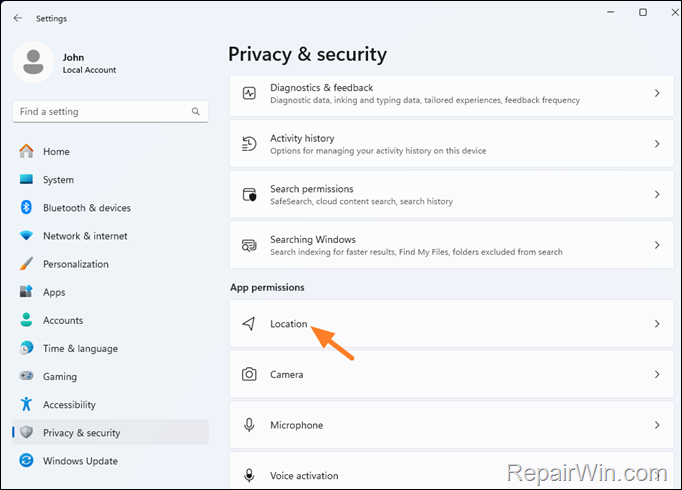Select System in the left navigation

58,180
